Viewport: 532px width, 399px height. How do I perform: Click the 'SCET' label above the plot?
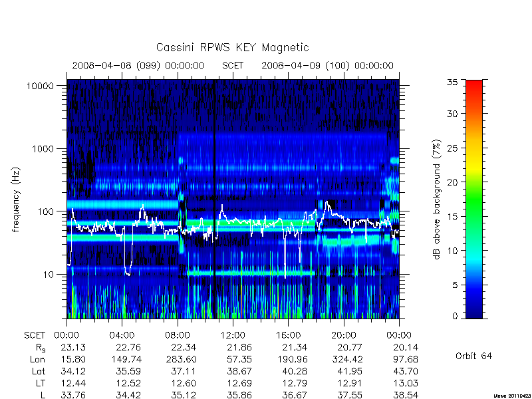pyautogui.click(x=233, y=65)
